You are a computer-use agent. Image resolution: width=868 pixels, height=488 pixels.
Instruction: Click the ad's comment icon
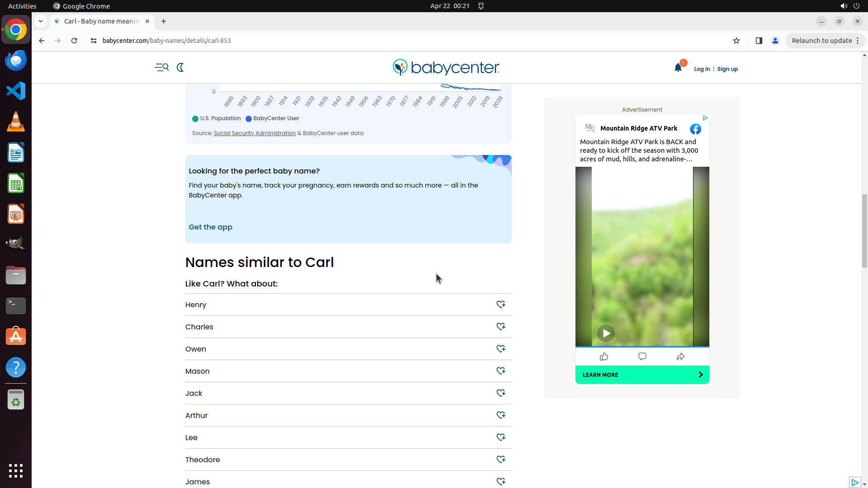click(x=642, y=357)
